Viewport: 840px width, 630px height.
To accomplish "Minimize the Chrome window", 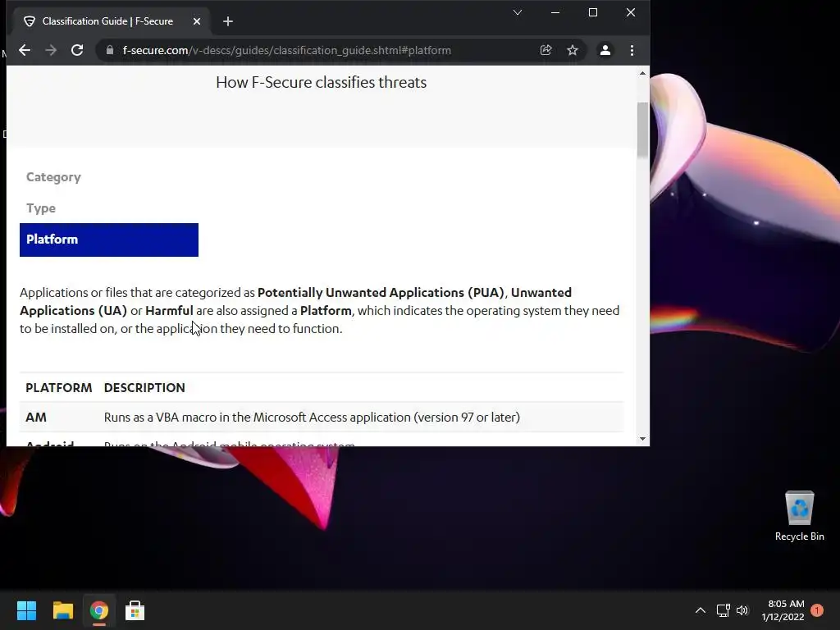I will tap(555, 12).
